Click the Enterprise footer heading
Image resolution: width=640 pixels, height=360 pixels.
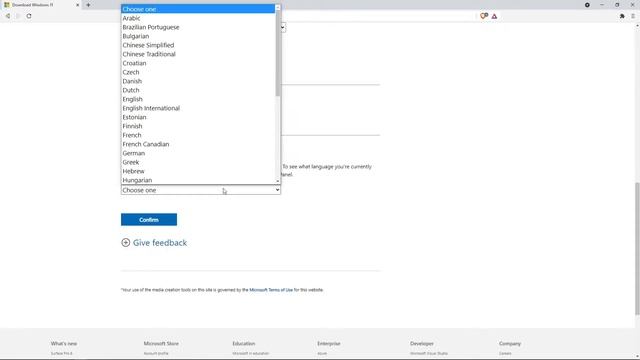(x=329, y=344)
